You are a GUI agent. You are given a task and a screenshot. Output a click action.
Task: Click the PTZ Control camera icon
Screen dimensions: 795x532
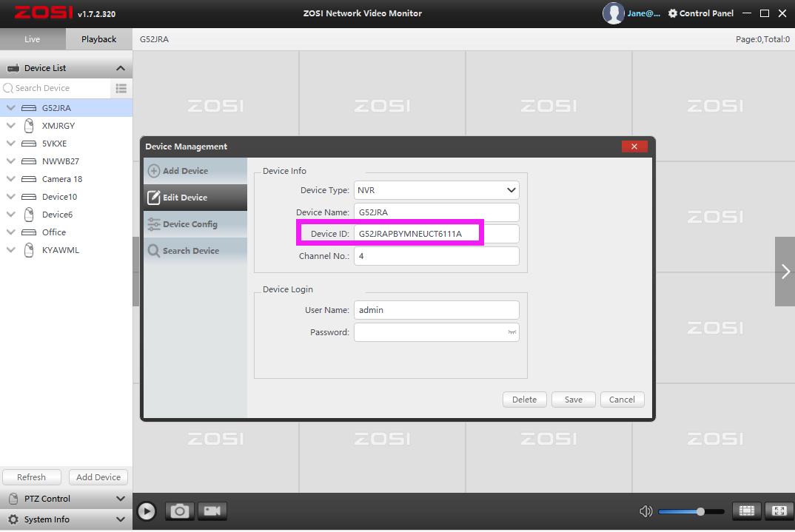13,499
